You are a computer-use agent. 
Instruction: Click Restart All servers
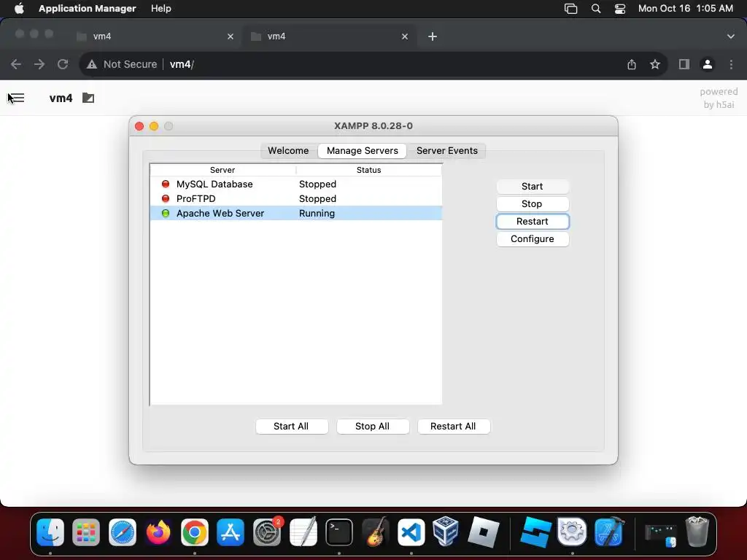[x=453, y=426]
